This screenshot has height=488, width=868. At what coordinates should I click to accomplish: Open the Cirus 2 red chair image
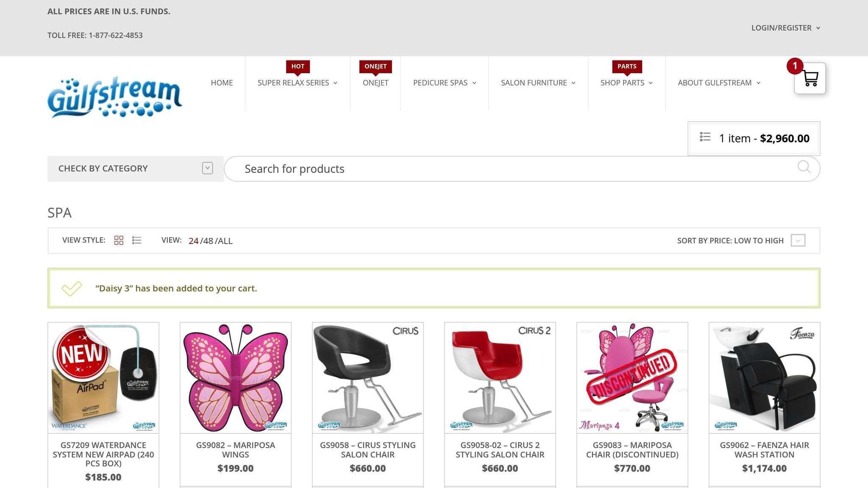pos(500,378)
